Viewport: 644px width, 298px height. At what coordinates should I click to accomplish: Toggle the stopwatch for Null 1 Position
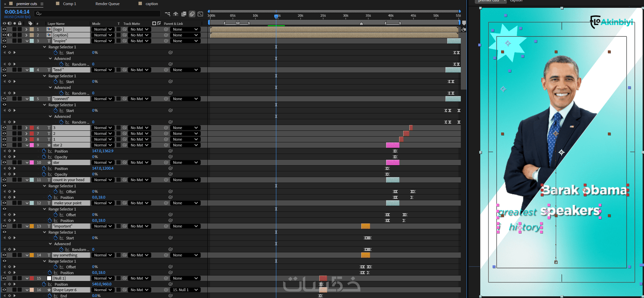[x=44, y=284]
